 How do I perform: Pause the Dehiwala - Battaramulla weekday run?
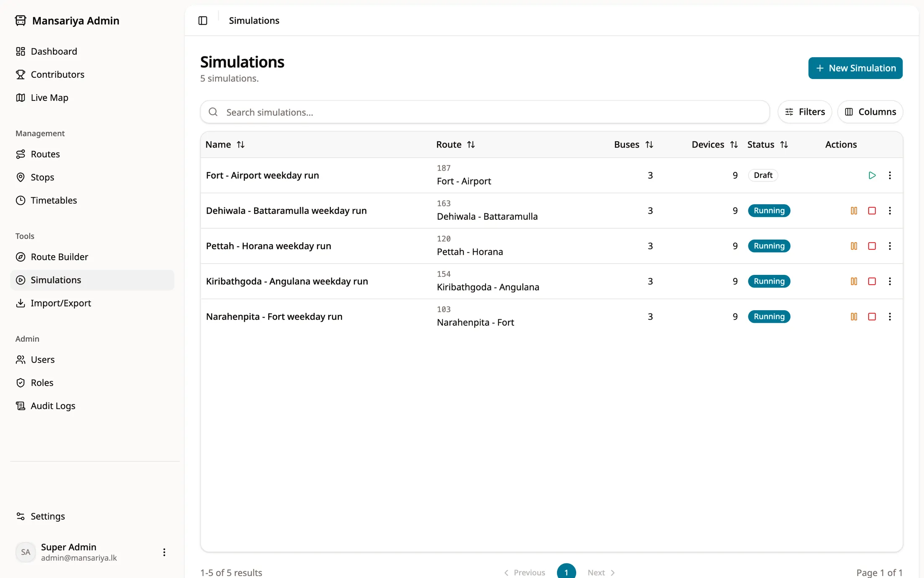click(x=854, y=211)
